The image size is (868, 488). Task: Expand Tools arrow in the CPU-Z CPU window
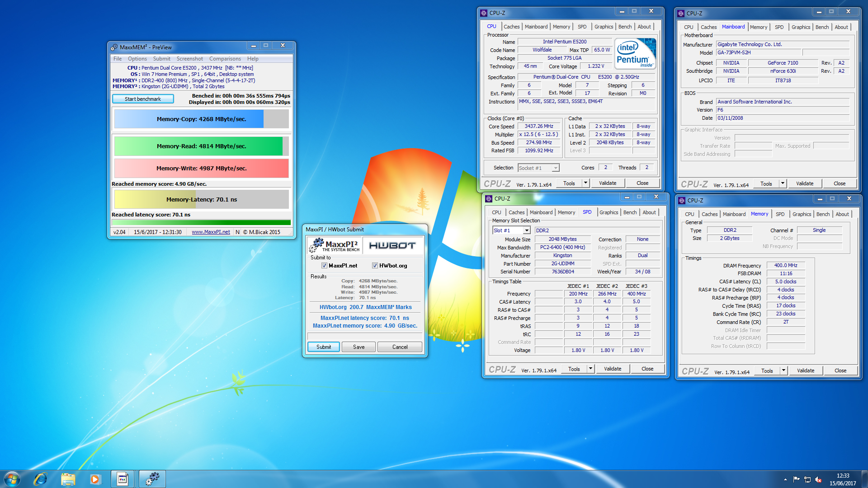pyautogui.click(x=585, y=183)
